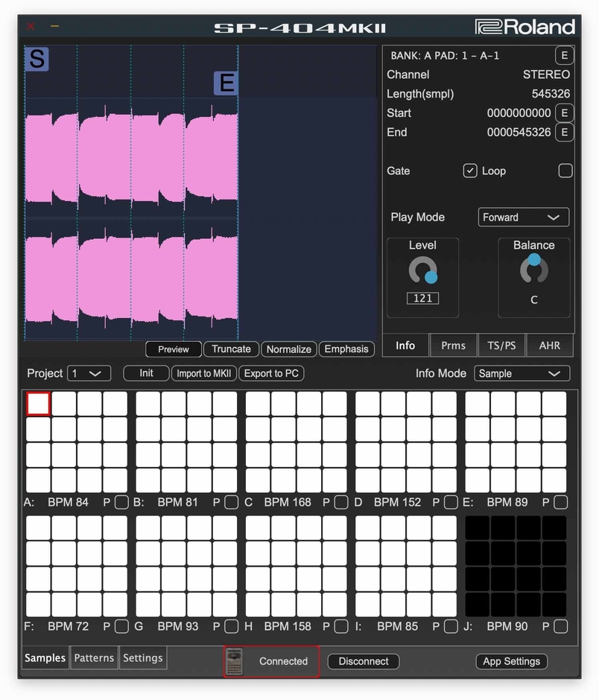Switch to the Patterns tab
Screen dimensions: 599x700
coord(94,658)
